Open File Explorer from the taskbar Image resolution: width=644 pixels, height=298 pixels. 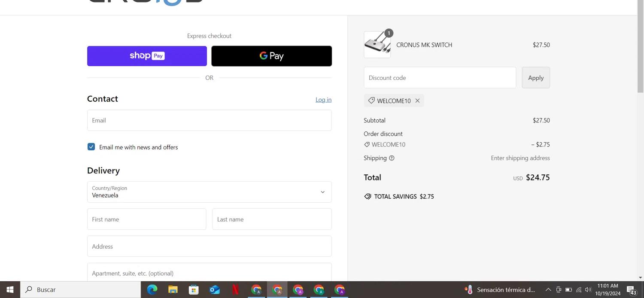tap(173, 289)
